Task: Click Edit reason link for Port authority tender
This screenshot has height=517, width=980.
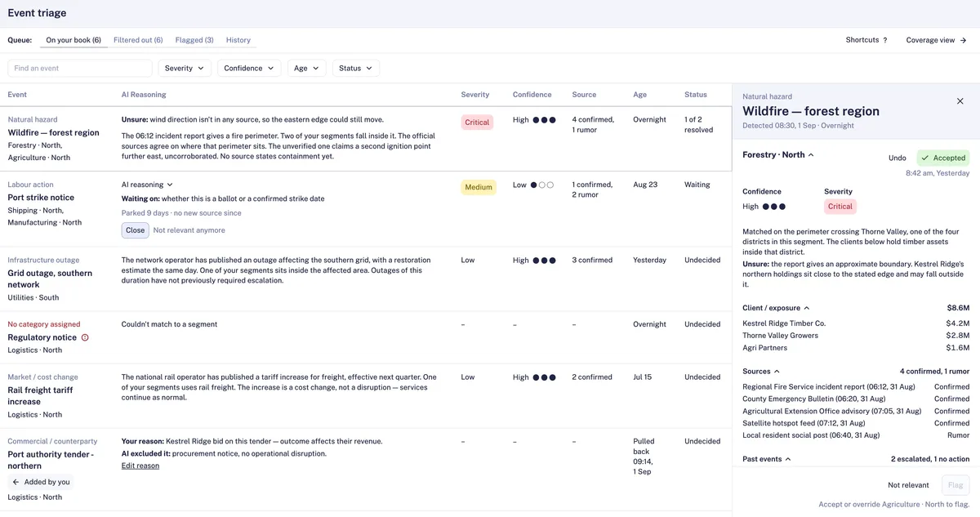Action: click(x=140, y=466)
